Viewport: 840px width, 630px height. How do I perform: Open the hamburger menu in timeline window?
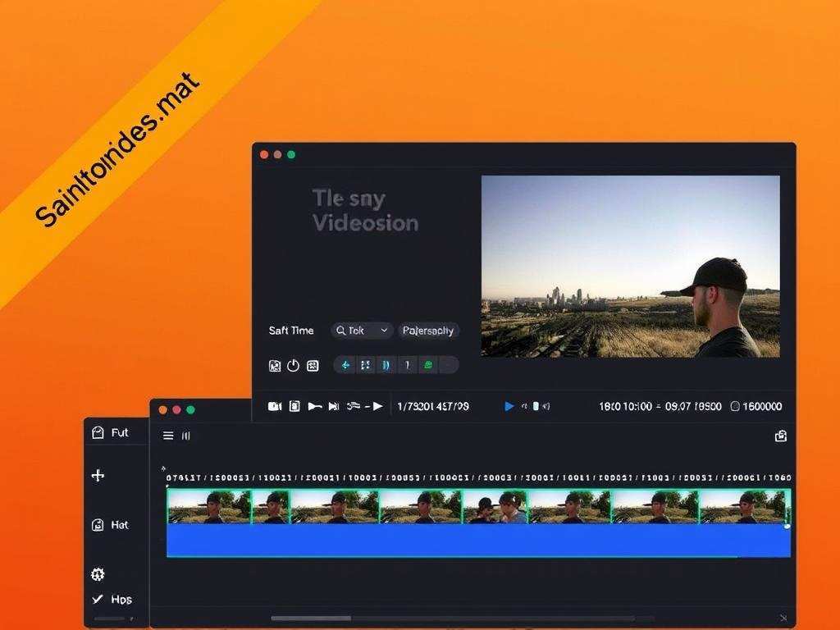coord(168,436)
